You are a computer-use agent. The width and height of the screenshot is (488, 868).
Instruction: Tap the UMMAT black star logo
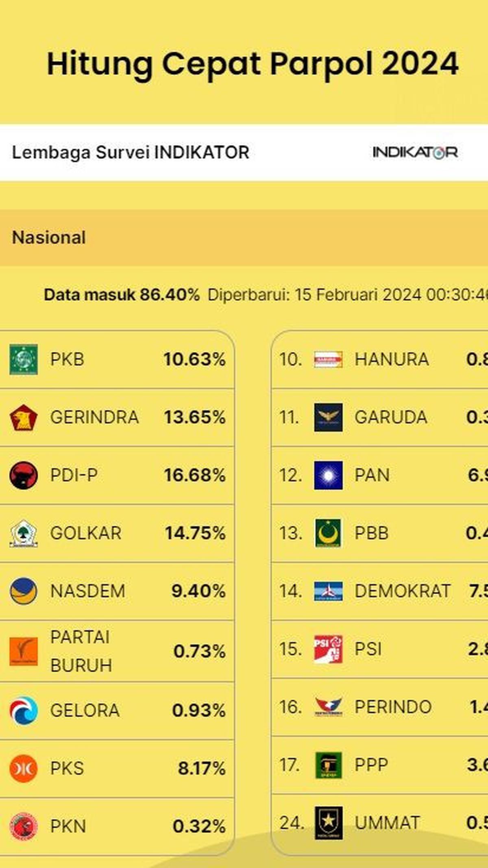pos(329,823)
